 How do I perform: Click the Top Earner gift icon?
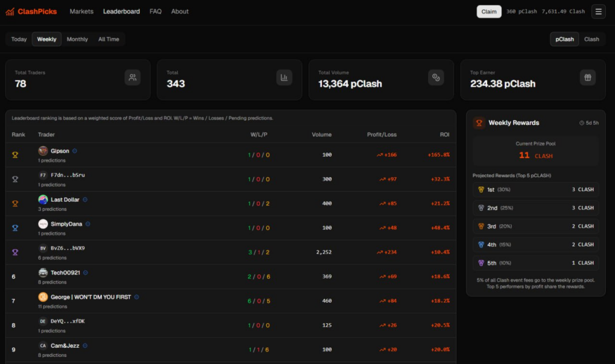point(587,77)
